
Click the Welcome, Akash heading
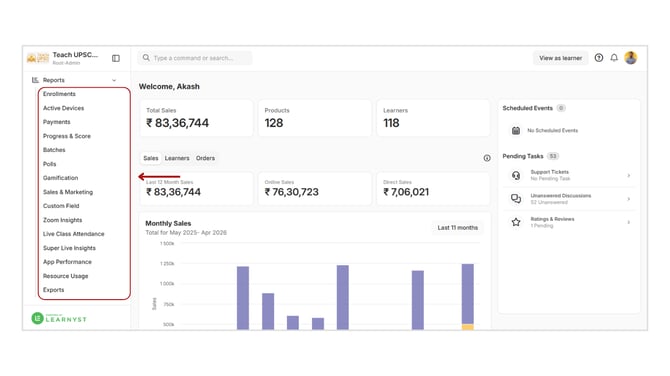169,86
